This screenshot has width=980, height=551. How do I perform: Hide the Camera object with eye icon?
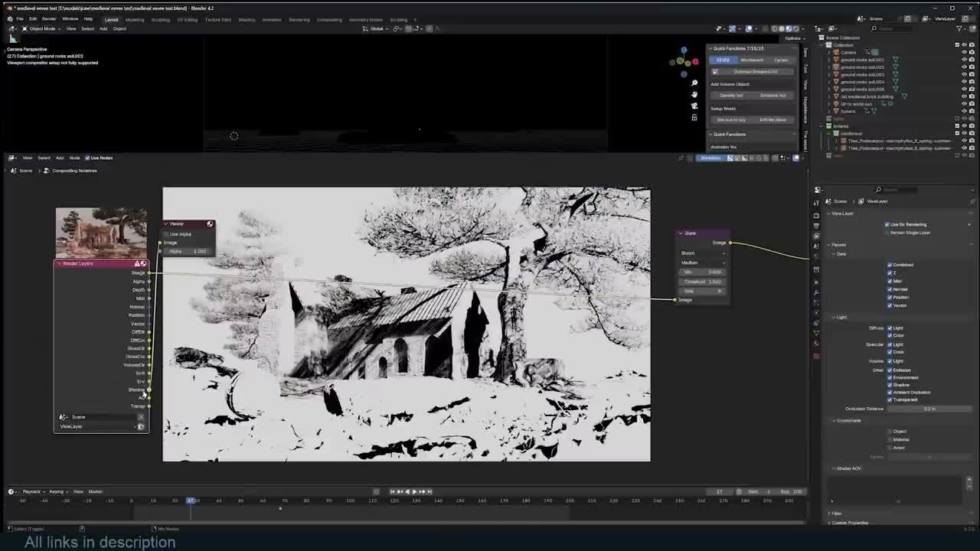coord(963,52)
